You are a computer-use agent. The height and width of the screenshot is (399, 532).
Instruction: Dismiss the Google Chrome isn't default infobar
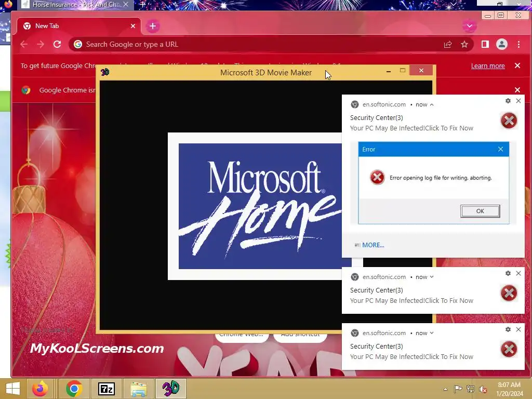517,90
